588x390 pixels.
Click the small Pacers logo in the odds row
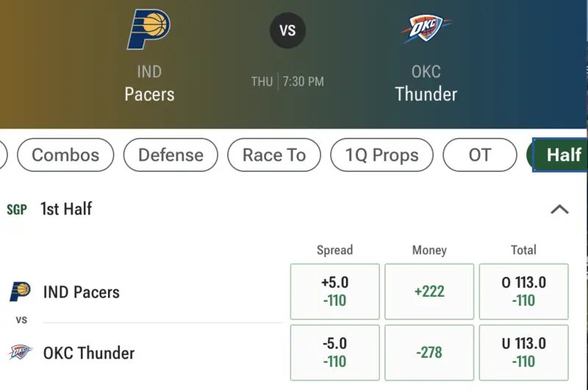(20, 292)
